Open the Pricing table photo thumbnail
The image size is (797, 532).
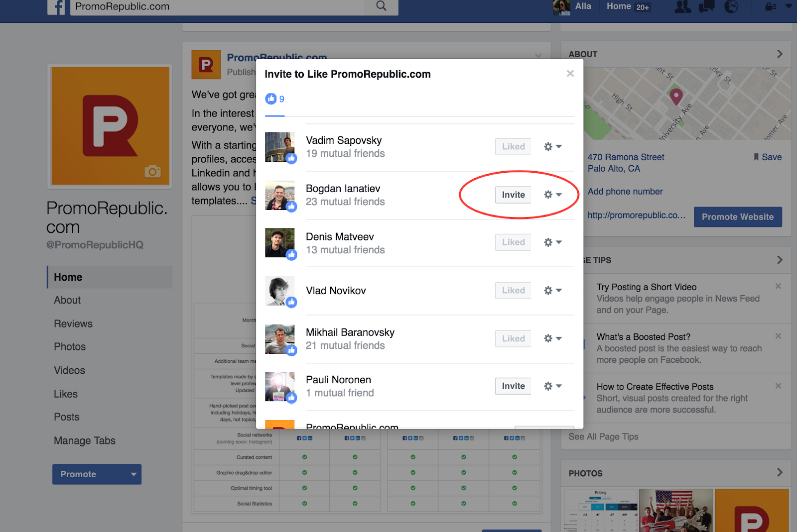601,510
